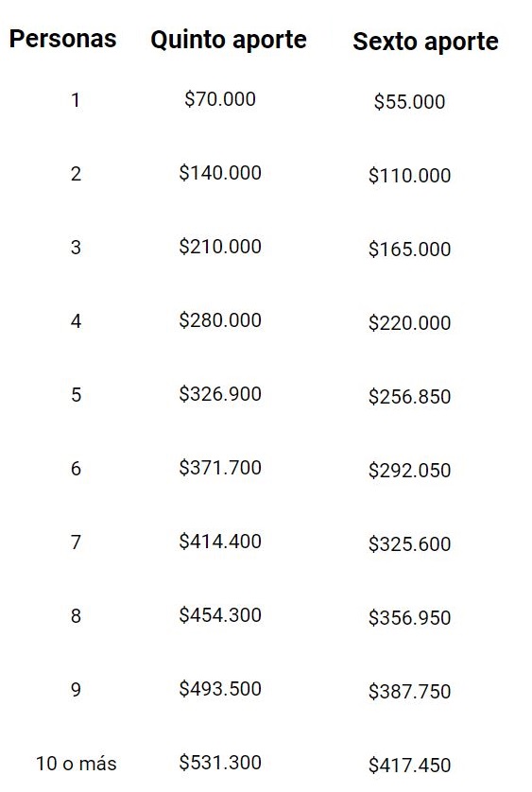The height and width of the screenshot is (792, 532).
Task: Click the $70.000 quinto aporte value
Action: pos(220,99)
